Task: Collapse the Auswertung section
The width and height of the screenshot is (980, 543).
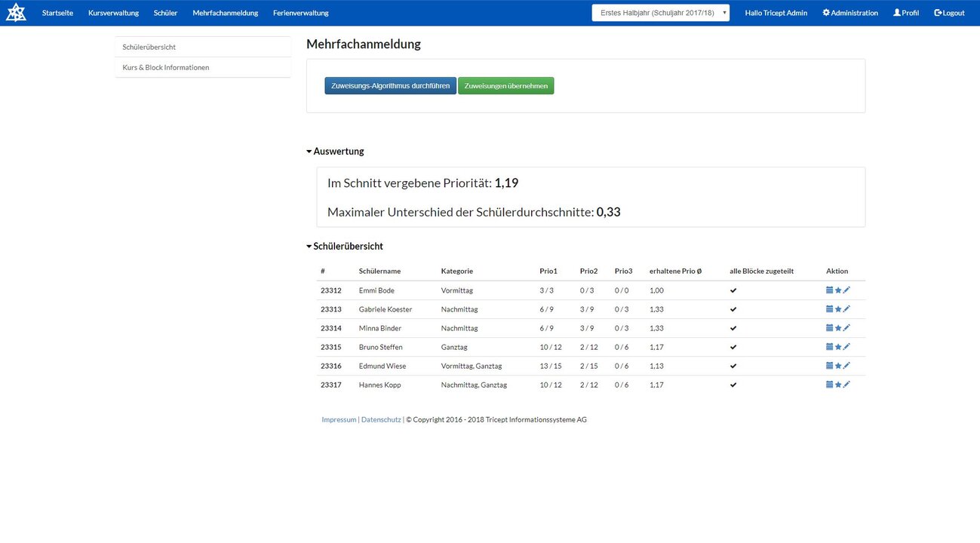Action: pos(335,151)
